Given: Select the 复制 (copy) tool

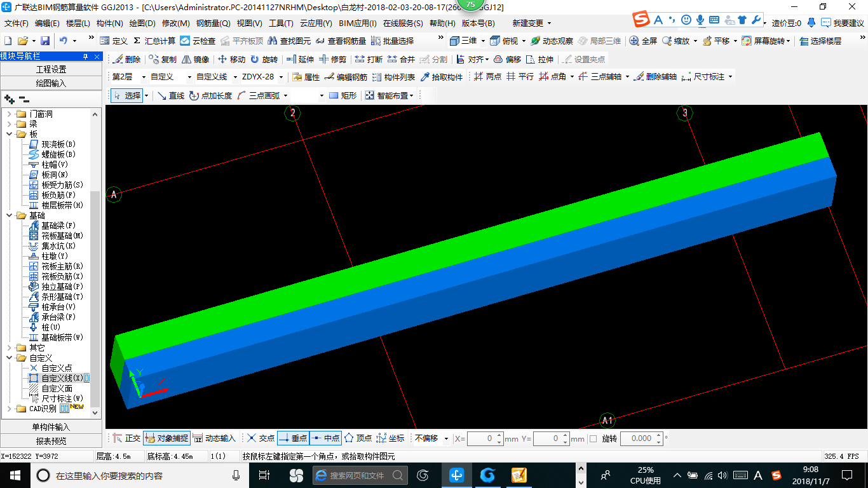Looking at the screenshot, I should click(x=163, y=59).
